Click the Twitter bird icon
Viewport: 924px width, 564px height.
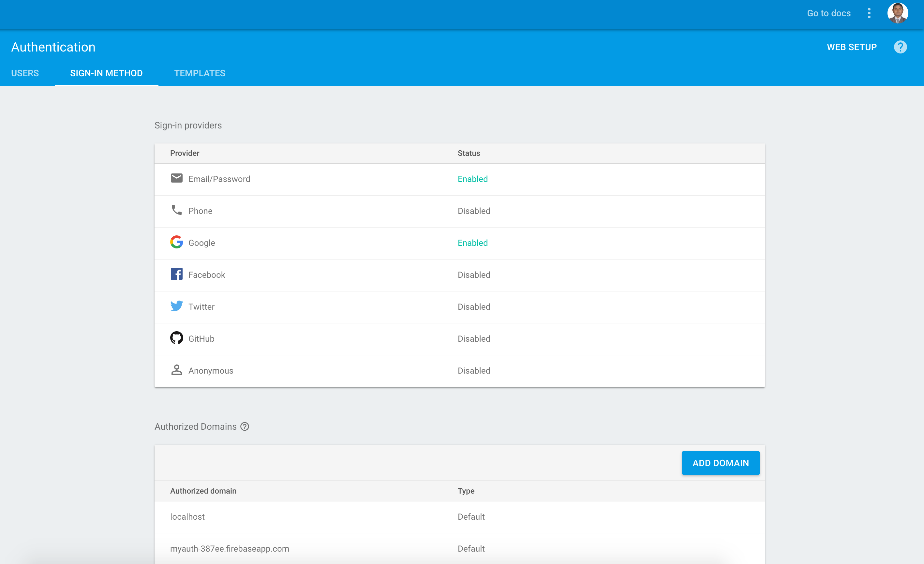pyautogui.click(x=176, y=306)
